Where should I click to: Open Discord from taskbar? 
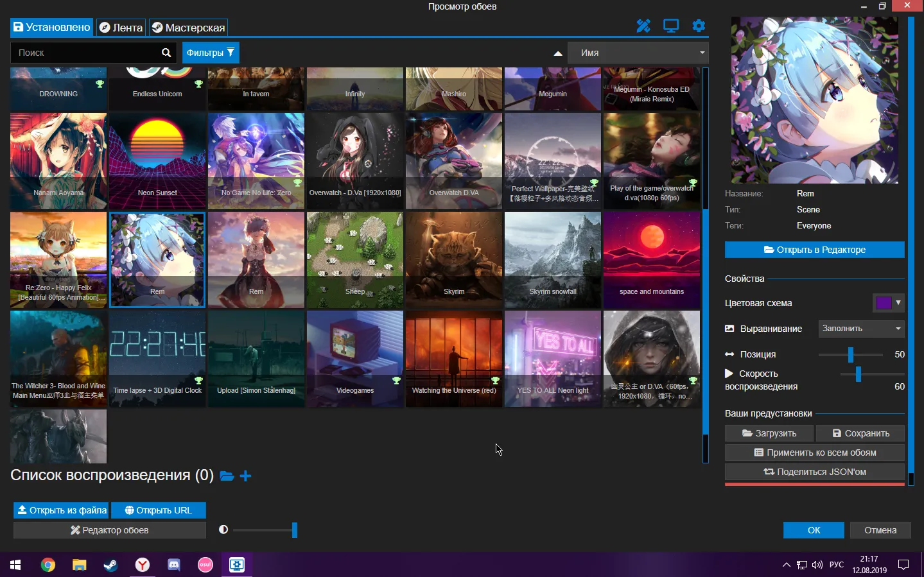click(x=173, y=565)
